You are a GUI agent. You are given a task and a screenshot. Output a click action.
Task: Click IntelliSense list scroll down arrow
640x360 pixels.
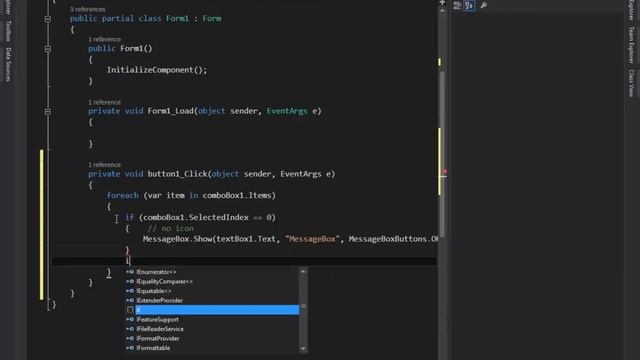(303, 349)
